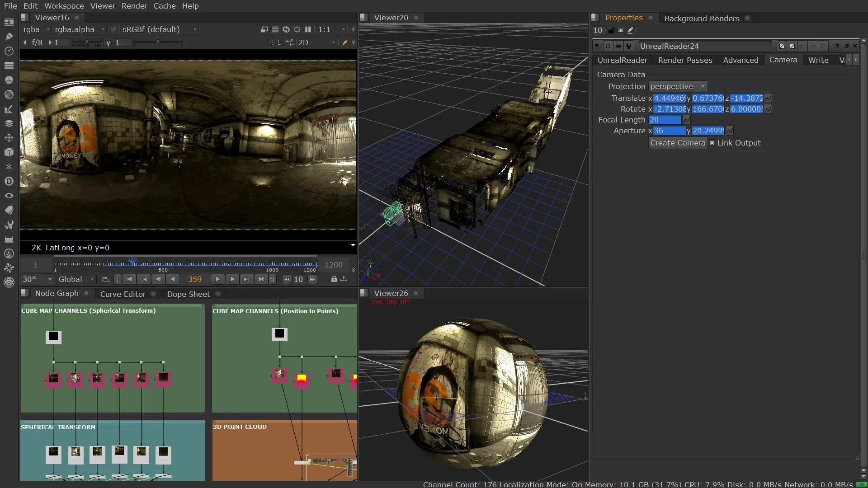This screenshot has height=488, width=868.
Task: Toggle the playback in/out 'I' button
Action: tap(118, 279)
